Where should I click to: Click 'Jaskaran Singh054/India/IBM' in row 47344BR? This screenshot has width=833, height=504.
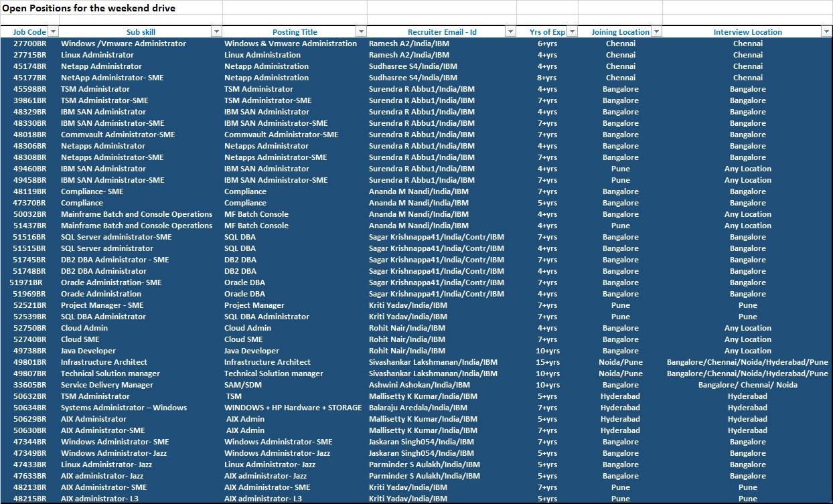pos(421,442)
